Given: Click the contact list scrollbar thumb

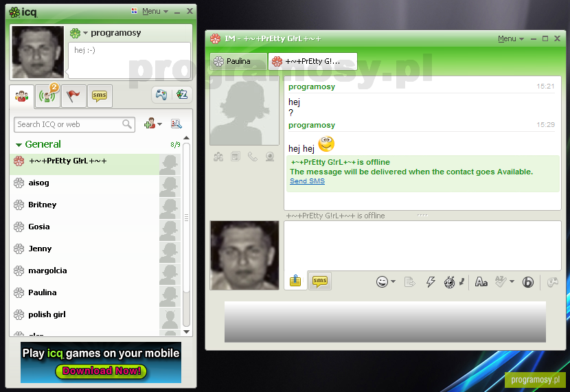Looking at the screenshot, I should (187, 217).
